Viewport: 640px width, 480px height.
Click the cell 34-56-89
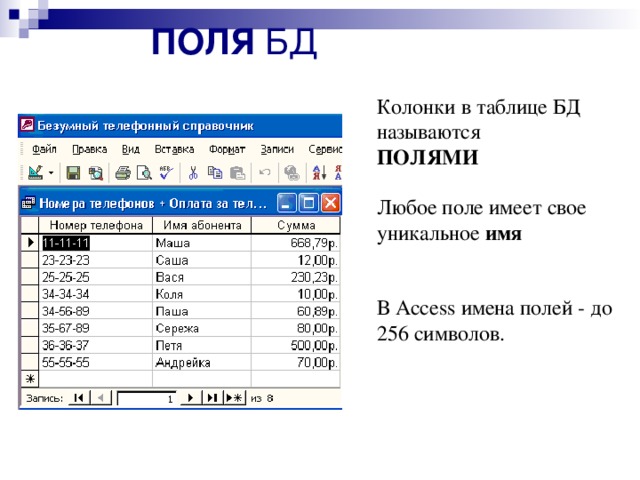coord(96,311)
